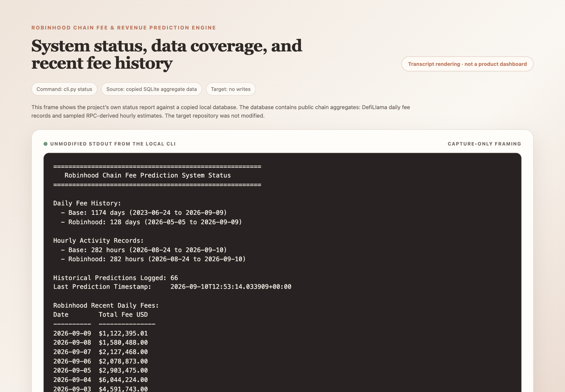Click the date '2026-09-05'
The height and width of the screenshot is (392, 565).
click(72, 370)
